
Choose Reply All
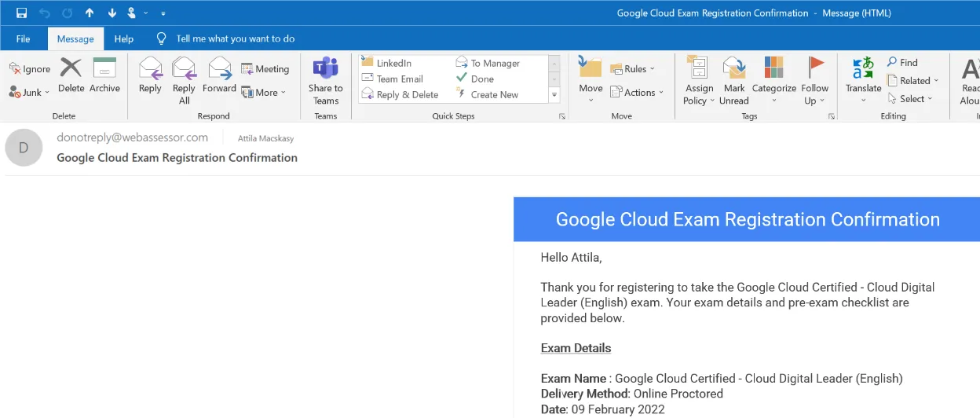(184, 80)
